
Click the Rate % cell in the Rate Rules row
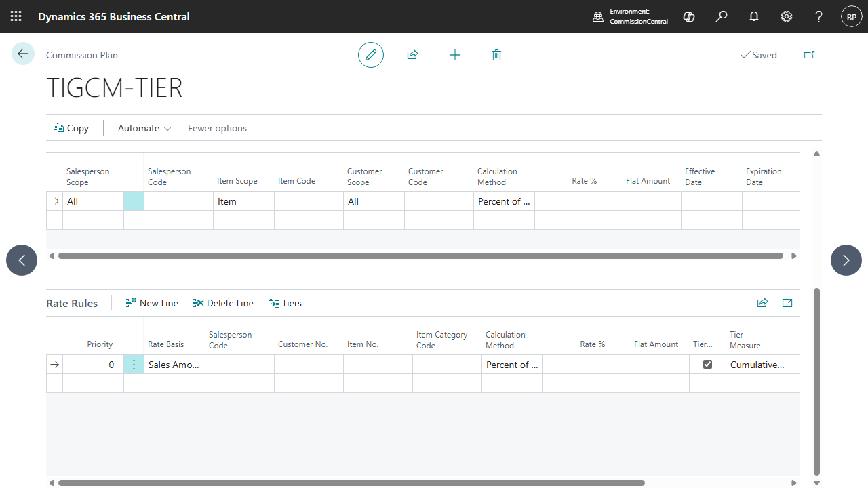(579, 365)
